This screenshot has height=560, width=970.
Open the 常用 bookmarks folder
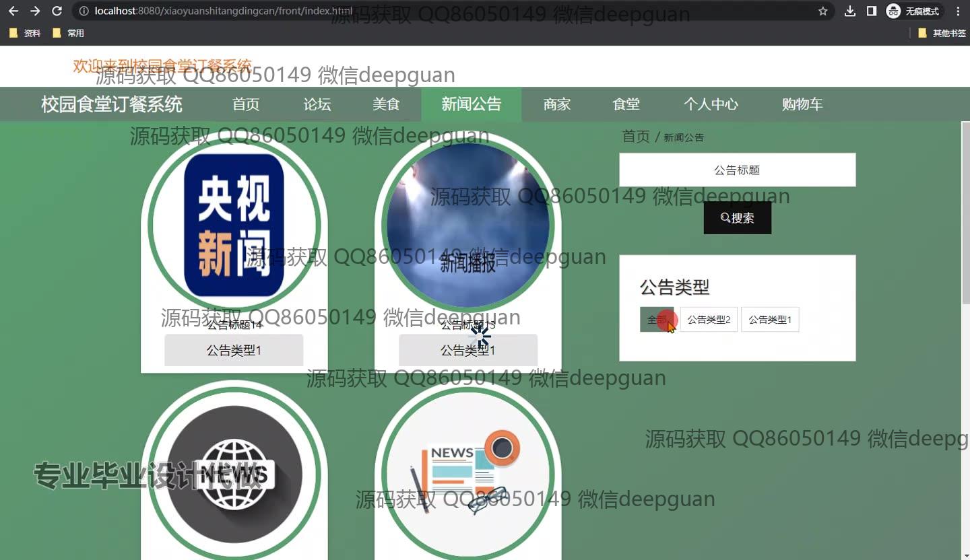point(69,33)
